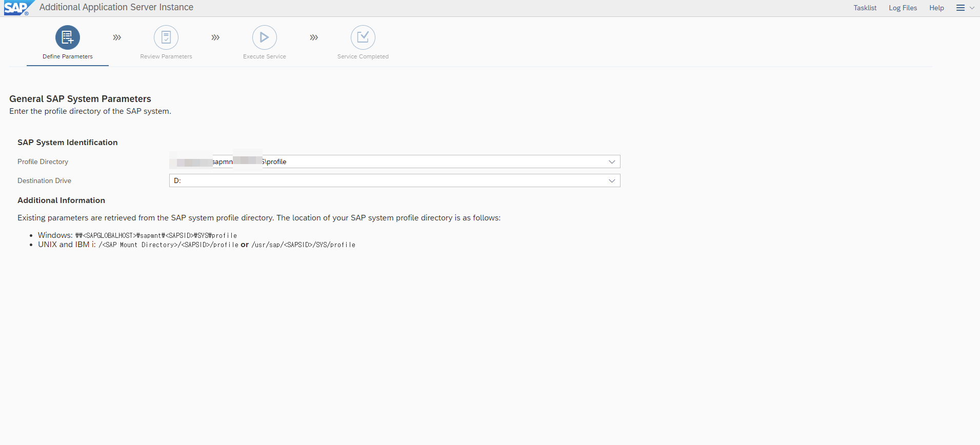
Task: Click the /usr/sap/<SAPSID>/SYS/profile path text
Action: 304,245
